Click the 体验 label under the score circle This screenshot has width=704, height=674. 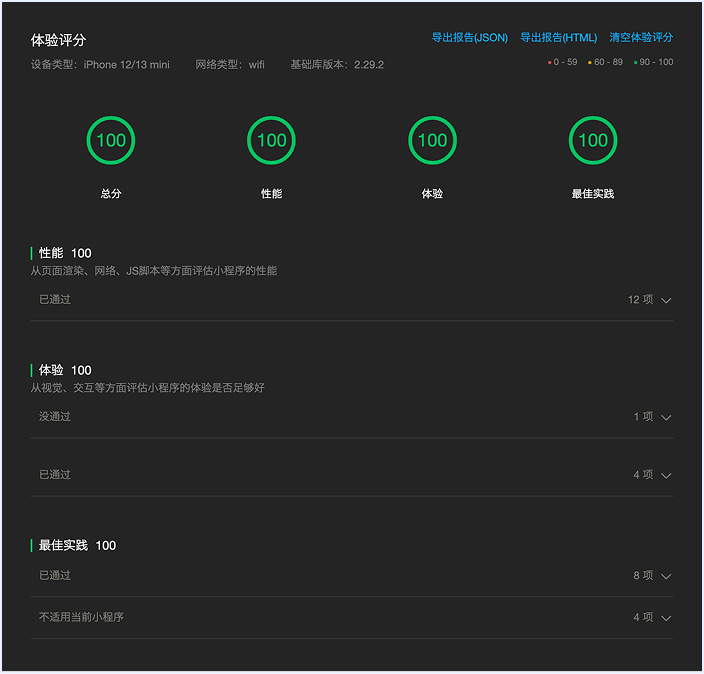tap(432, 194)
